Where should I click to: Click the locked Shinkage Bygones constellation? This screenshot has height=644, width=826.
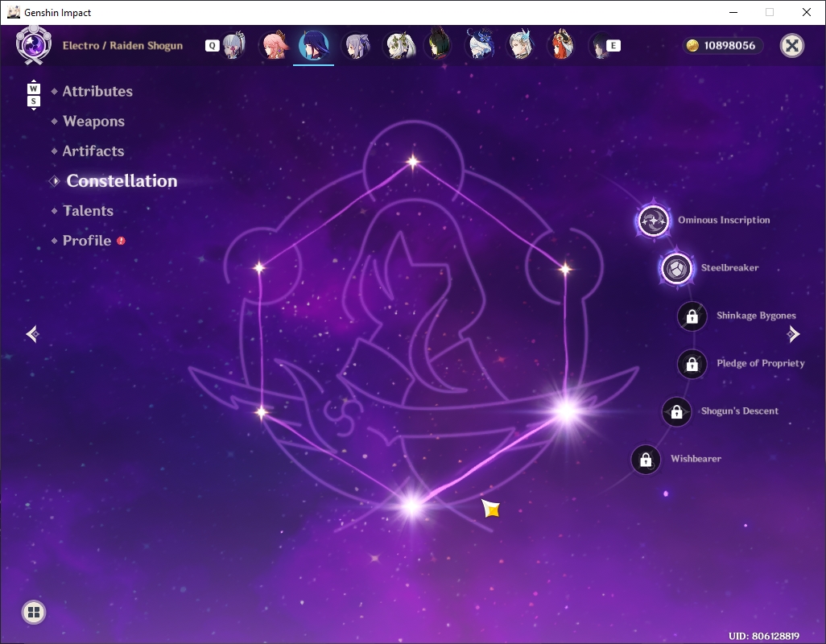(x=692, y=316)
